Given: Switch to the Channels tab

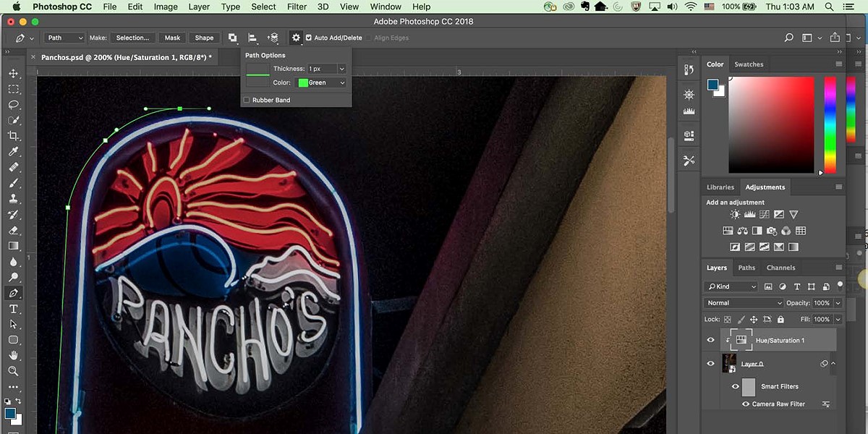Looking at the screenshot, I should 780,268.
